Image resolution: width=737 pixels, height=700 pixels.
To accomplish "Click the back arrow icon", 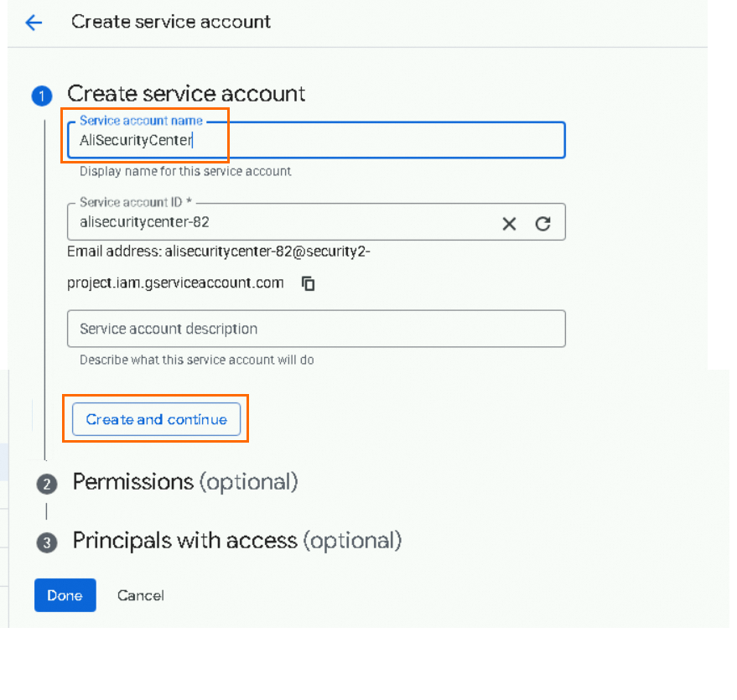I will pos(34,23).
